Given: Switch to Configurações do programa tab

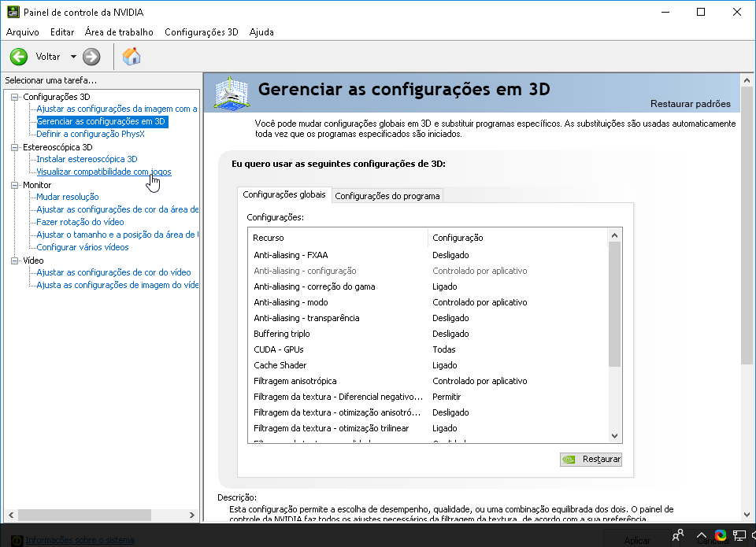Looking at the screenshot, I should (x=387, y=196).
